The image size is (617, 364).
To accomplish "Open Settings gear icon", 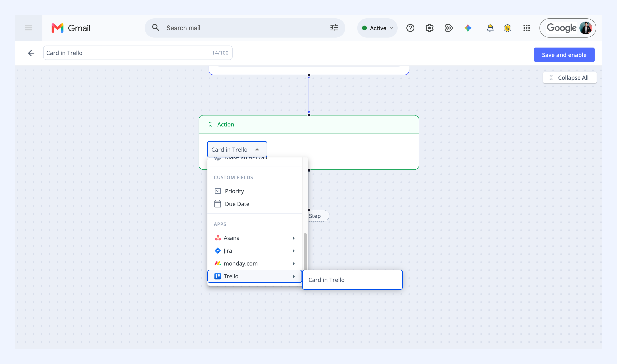I will coord(429,28).
